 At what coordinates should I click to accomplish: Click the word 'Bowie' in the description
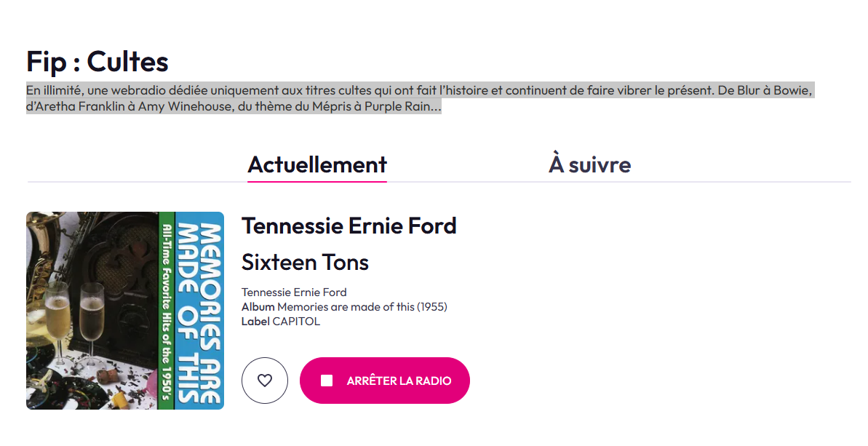pos(793,91)
